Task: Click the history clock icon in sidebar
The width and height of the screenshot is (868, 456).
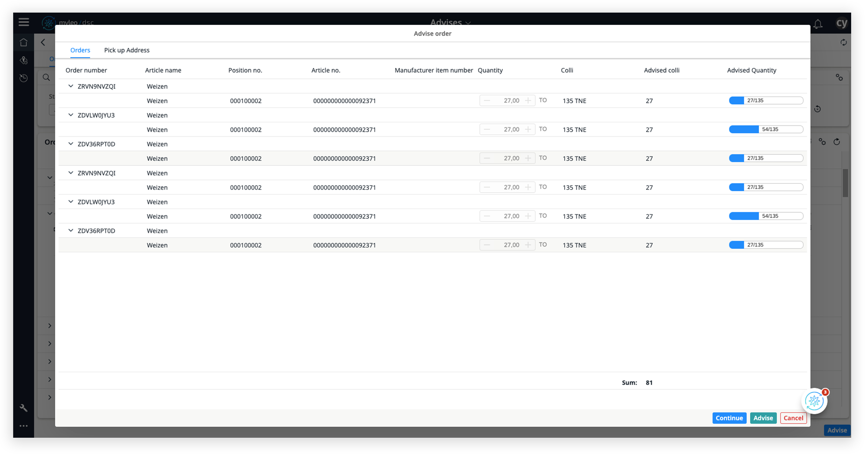Action: click(23, 78)
